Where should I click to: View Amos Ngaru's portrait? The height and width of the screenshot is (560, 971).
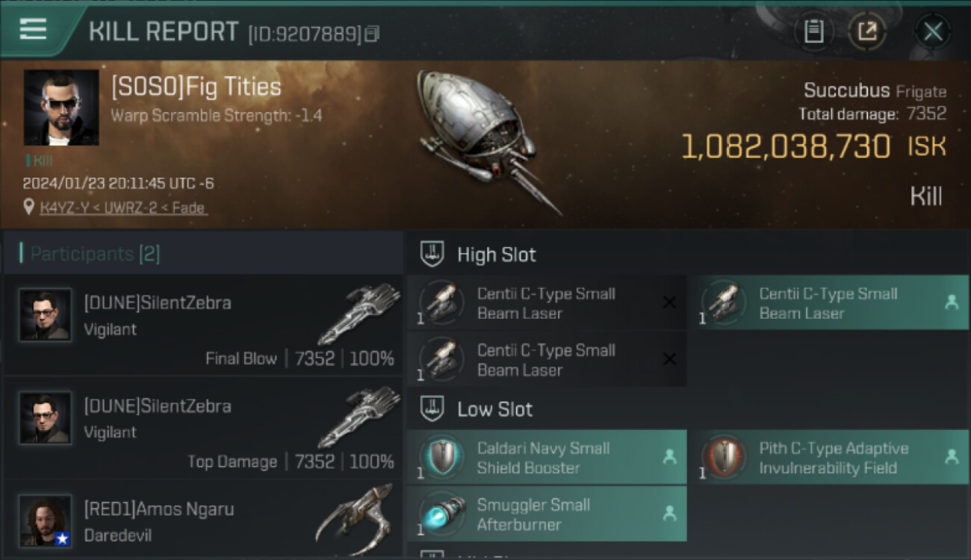46,520
